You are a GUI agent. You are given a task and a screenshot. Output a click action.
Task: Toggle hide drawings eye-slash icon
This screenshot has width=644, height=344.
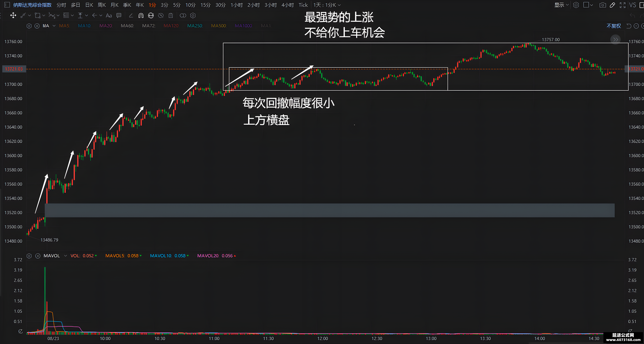pos(161,15)
